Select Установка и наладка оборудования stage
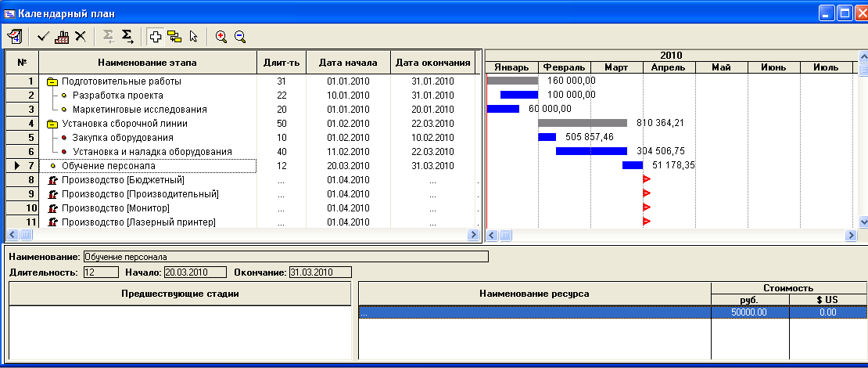 click(152, 152)
